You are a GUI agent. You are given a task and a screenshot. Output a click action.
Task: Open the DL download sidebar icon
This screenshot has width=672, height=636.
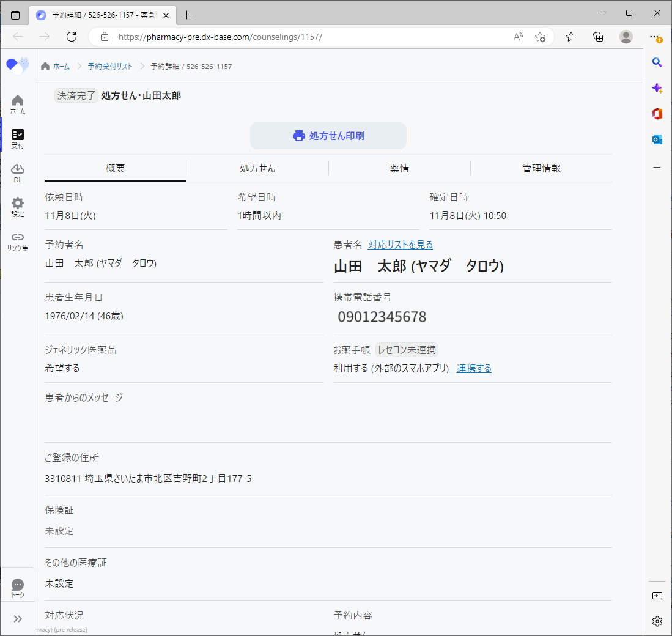tap(18, 173)
